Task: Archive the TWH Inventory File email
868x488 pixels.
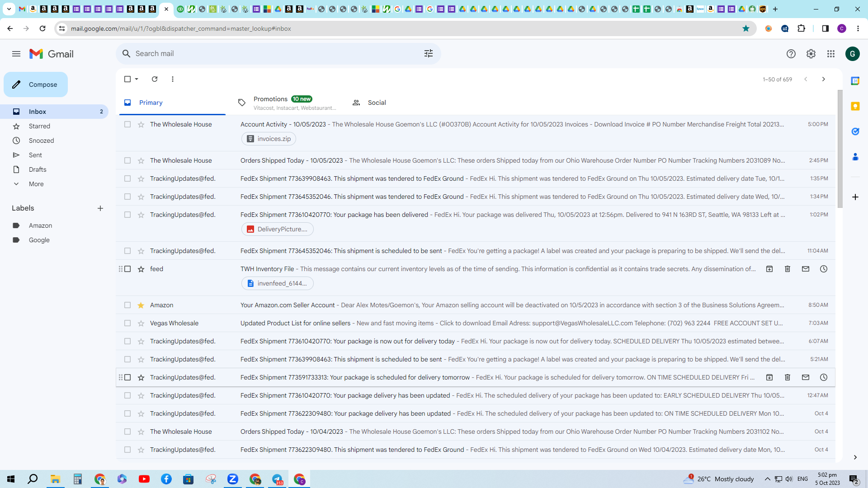Action: coord(769,269)
